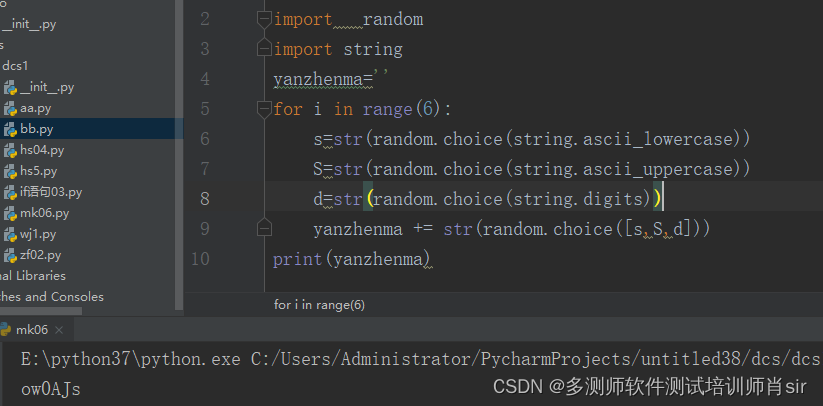Select the bb.py file in project tree
The image size is (823, 406).
(37, 129)
